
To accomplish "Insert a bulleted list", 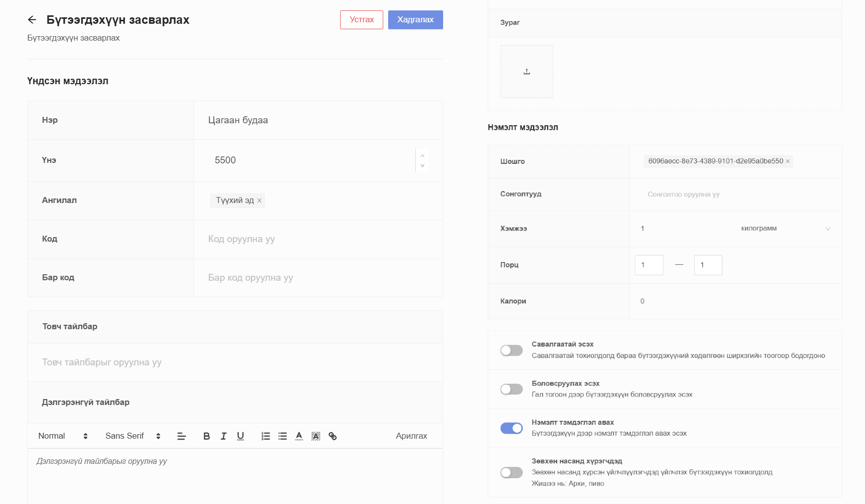I will coord(283,436).
